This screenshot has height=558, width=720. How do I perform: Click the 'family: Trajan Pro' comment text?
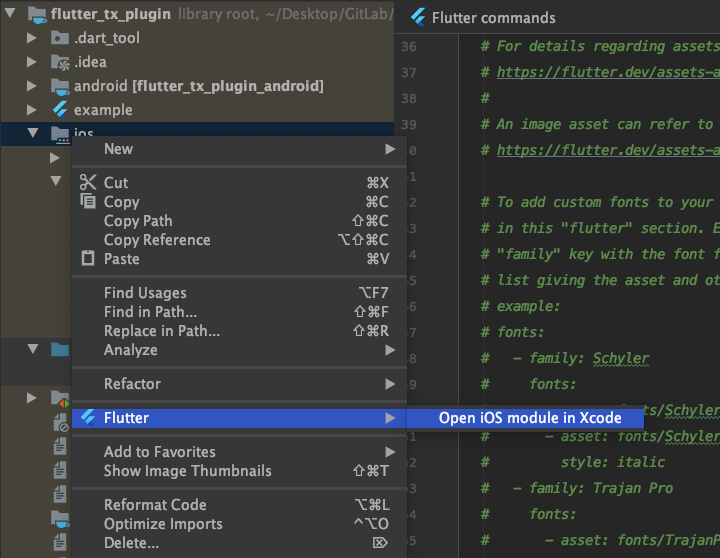[601, 488]
